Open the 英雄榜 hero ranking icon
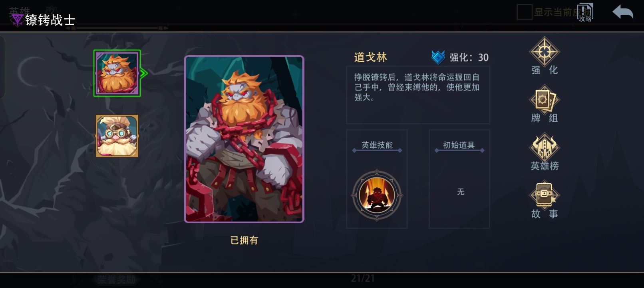The height and width of the screenshot is (288, 644). click(x=544, y=152)
